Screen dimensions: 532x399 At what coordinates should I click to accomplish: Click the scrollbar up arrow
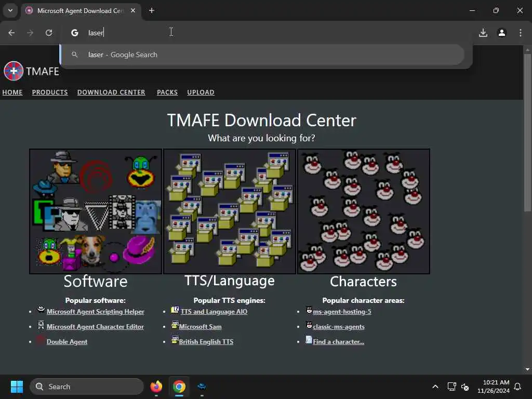(x=527, y=50)
